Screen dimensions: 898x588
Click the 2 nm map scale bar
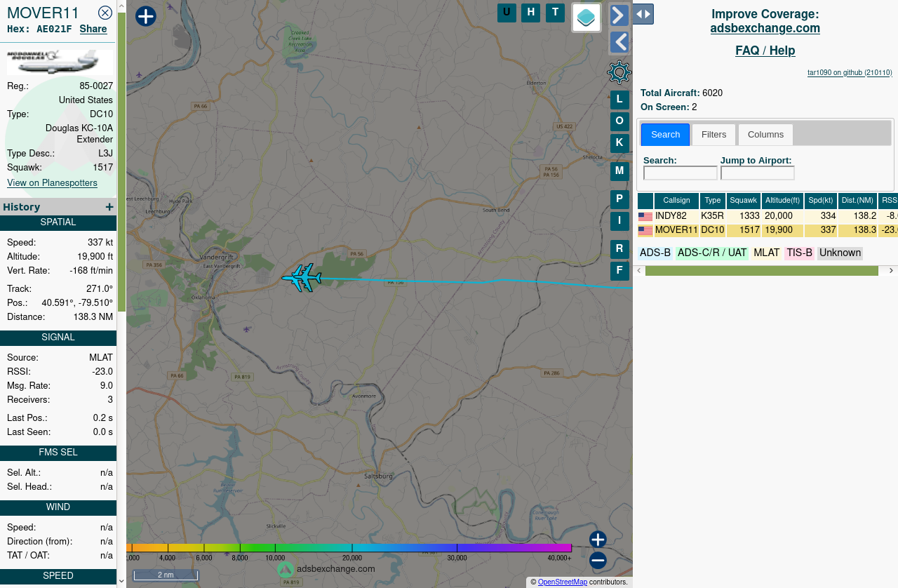pos(166,575)
